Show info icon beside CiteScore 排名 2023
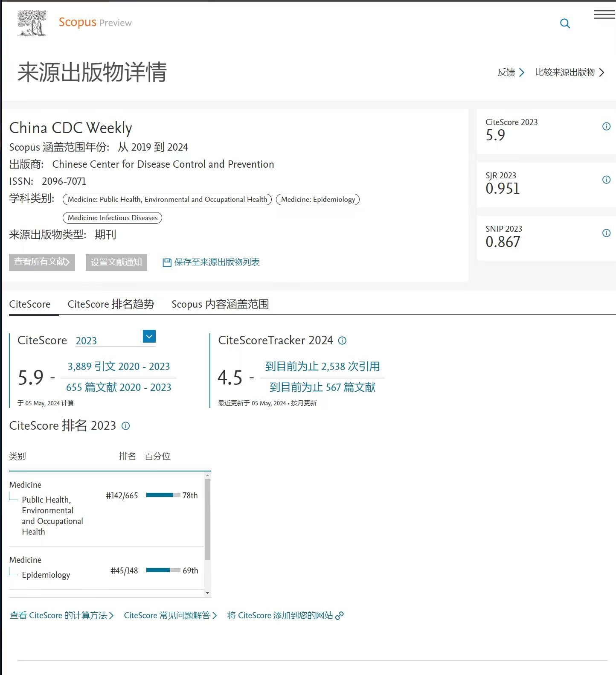 (125, 426)
